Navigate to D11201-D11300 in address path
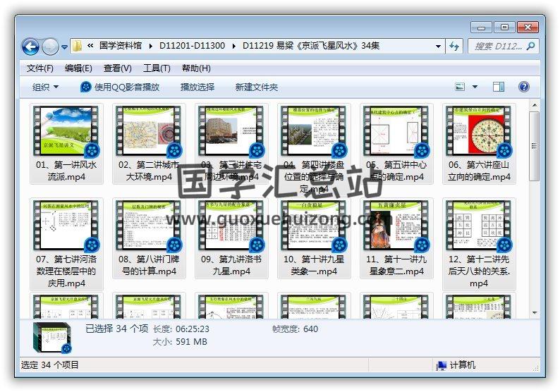The width and height of the screenshot is (560, 392). click(192, 46)
